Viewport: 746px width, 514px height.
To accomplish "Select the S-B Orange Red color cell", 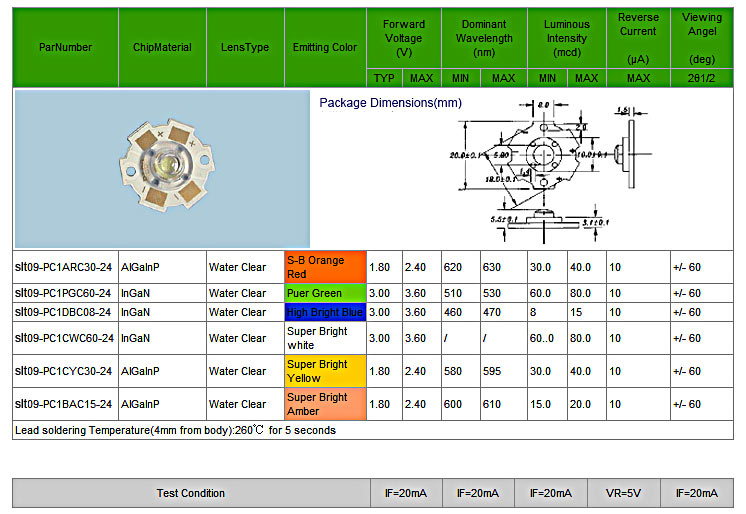I will 325,267.
